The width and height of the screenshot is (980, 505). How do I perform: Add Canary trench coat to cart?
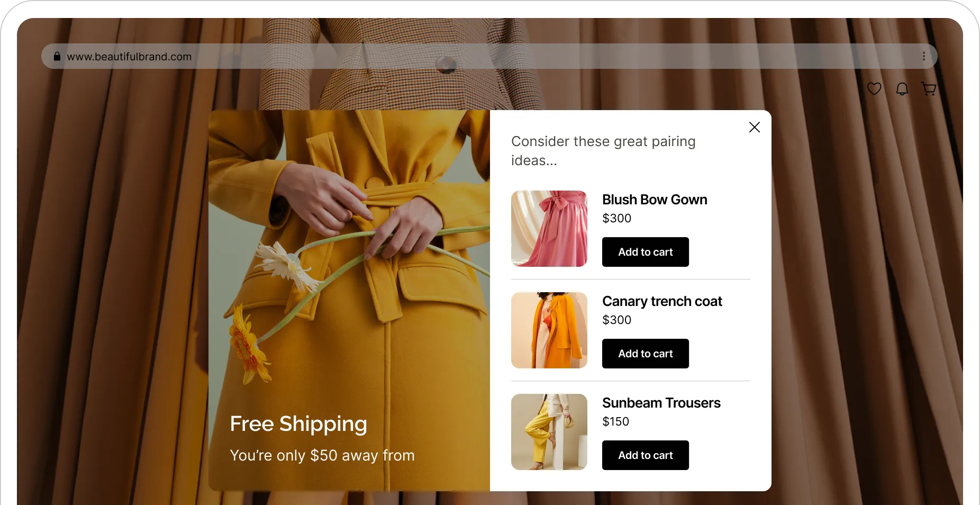646,354
